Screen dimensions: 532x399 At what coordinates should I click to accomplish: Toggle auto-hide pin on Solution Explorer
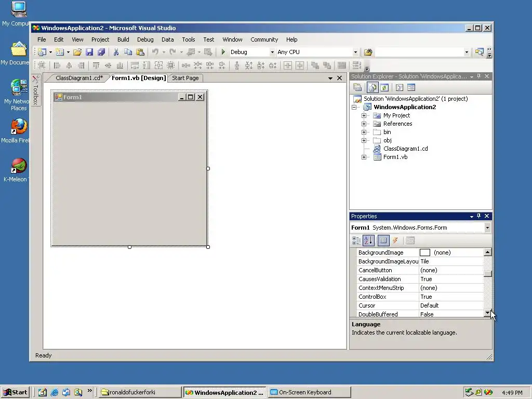[x=478, y=76]
